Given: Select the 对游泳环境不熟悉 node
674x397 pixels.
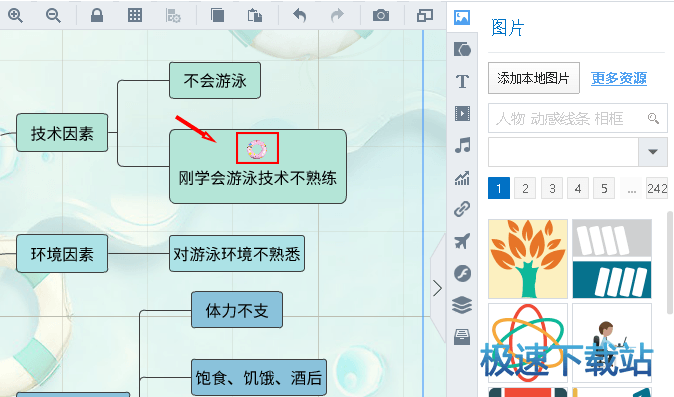Looking at the screenshot, I should click(x=237, y=254).
